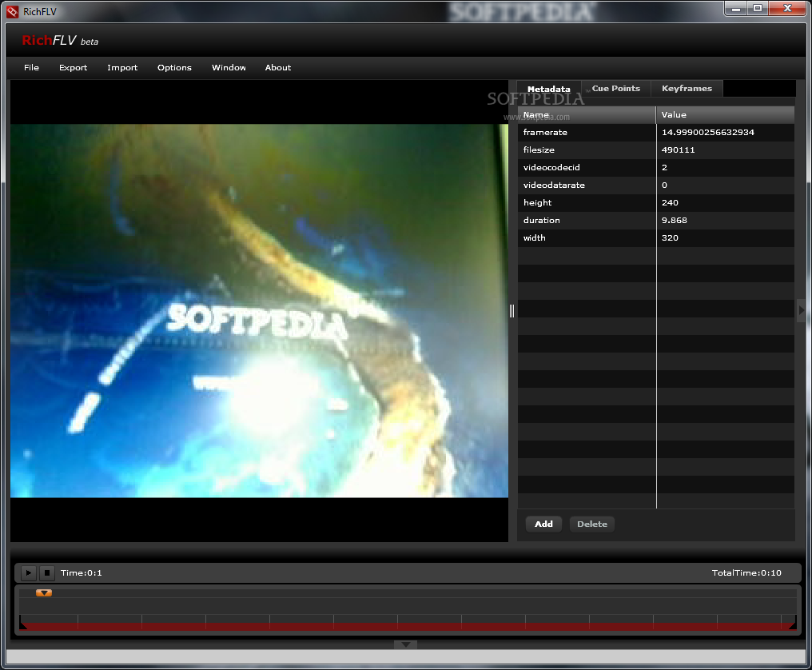Stop video playback with the stop button
This screenshot has height=670, width=812.
(x=47, y=572)
